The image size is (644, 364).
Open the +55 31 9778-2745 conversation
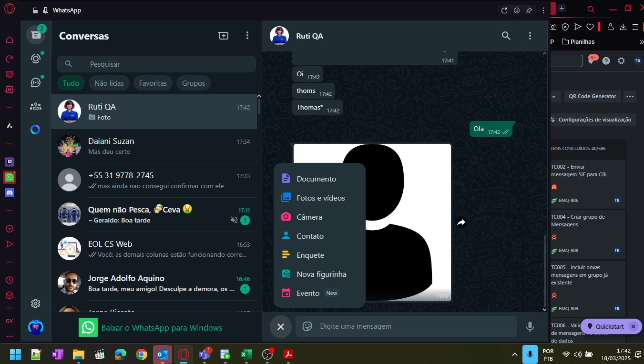coord(154,180)
